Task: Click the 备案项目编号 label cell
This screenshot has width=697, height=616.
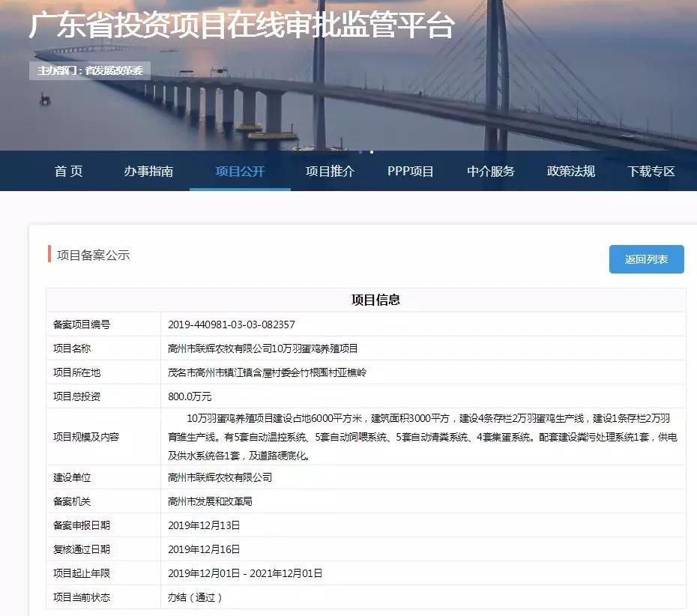Action: [103, 324]
